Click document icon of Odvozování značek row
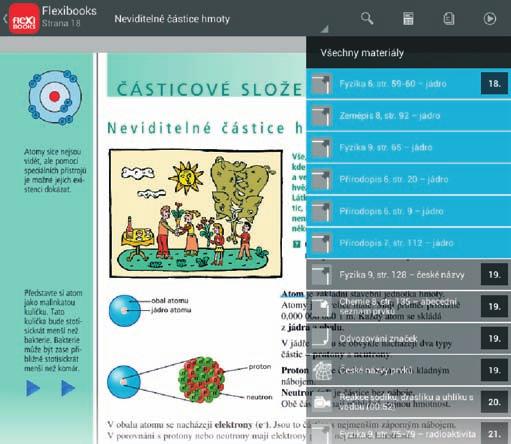 [x=321, y=338]
